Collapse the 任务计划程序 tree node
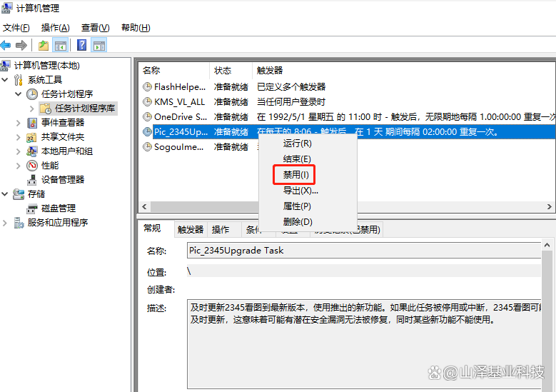The width and height of the screenshot is (556, 392). pos(19,94)
